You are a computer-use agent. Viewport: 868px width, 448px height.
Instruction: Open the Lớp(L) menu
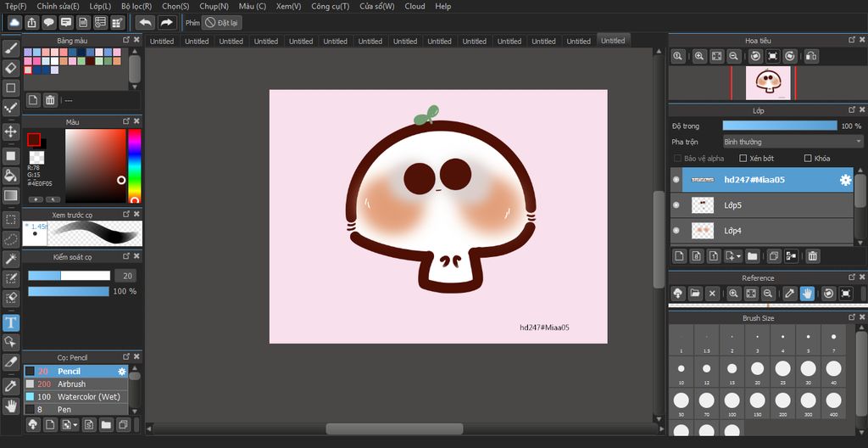pyautogui.click(x=100, y=6)
